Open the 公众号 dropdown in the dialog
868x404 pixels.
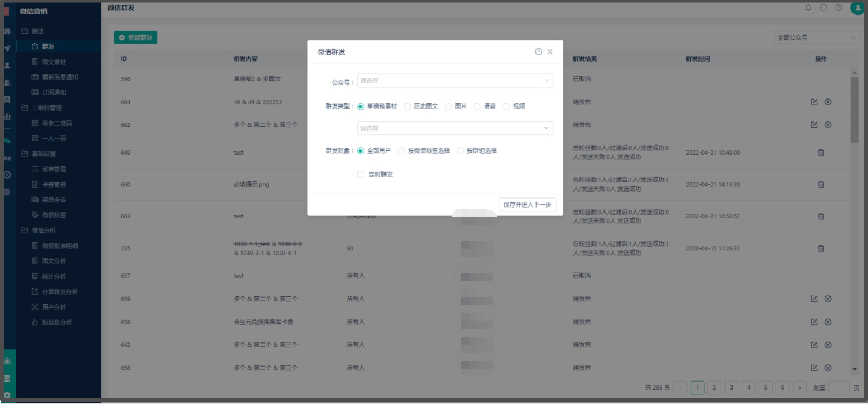coord(455,81)
